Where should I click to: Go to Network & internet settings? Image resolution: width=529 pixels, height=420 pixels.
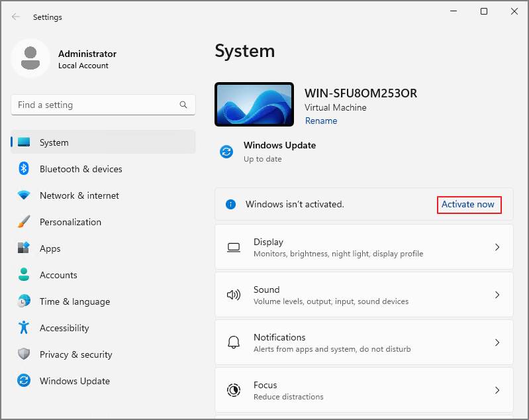[103, 195]
